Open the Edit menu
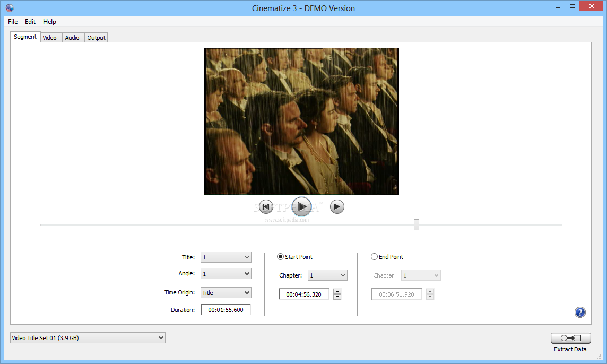Image resolution: width=607 pixels, height=364 pixels. click(x=30, y=22)
